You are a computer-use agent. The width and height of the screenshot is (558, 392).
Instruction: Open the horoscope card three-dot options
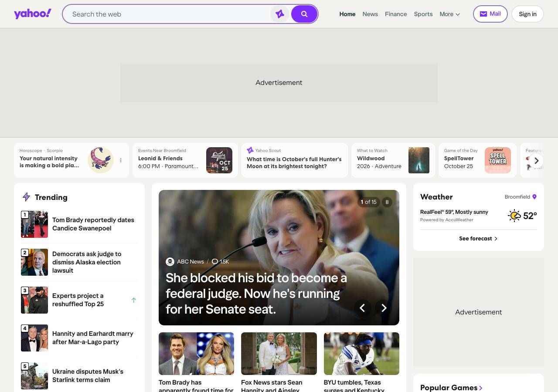(121, 160)
